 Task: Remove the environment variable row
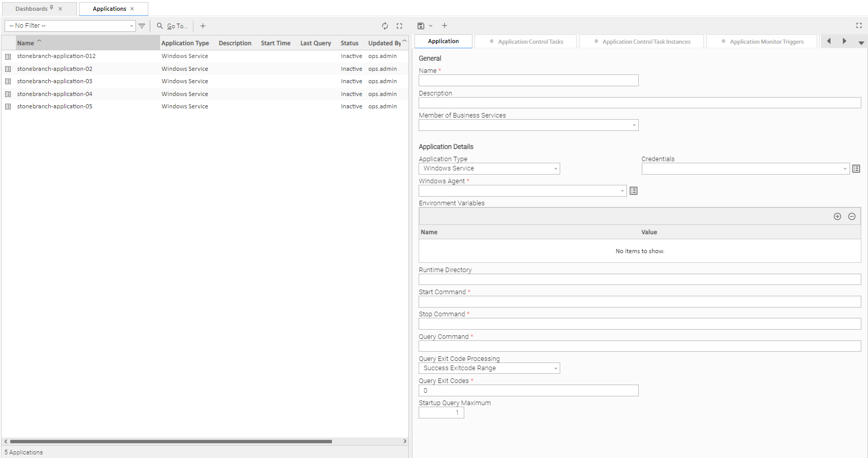852,217
